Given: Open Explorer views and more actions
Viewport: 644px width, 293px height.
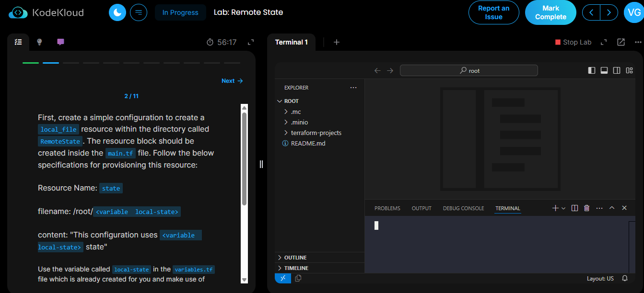Looking at the screenshot, I should tap(353, 88).
